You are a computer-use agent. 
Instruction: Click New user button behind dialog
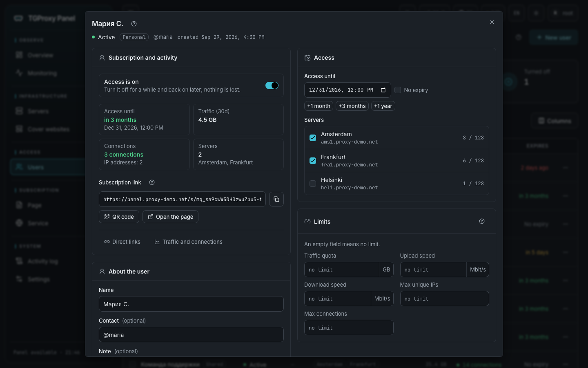(553, 38)
